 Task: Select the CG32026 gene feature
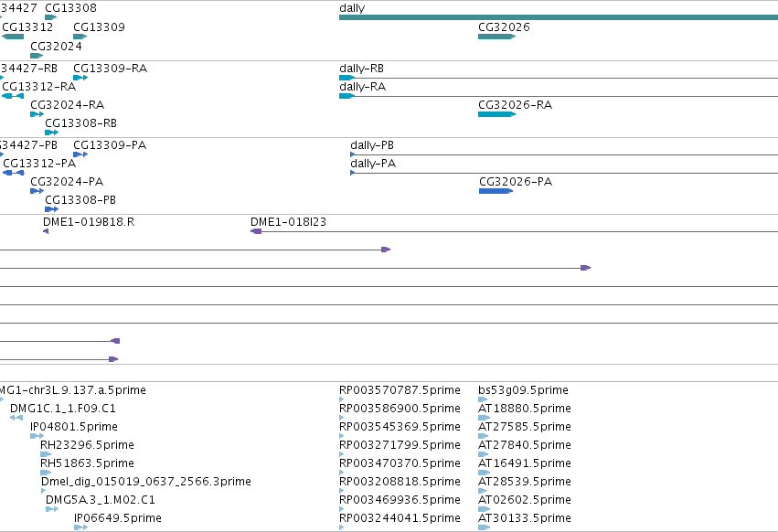[496, 37]
